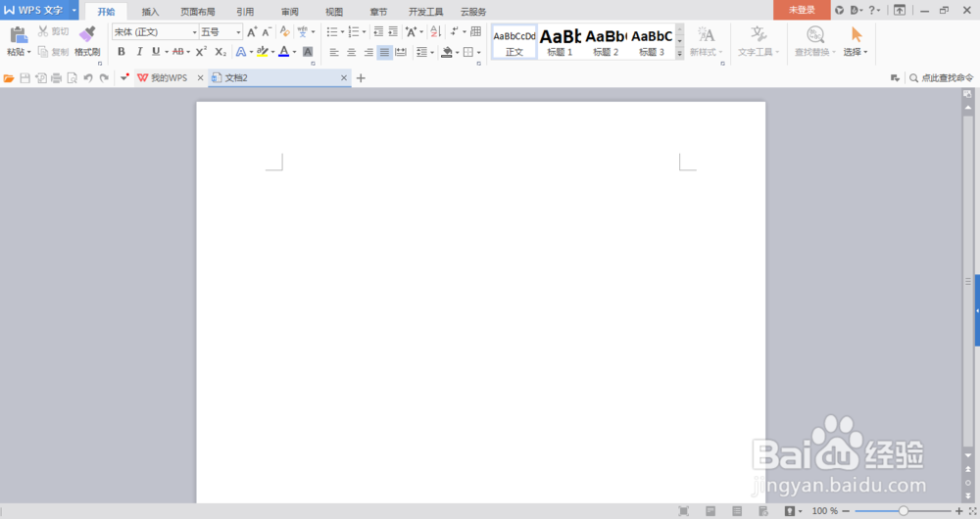
Task: Close the 文档2 document tab
Action: (x=344, y=78)
